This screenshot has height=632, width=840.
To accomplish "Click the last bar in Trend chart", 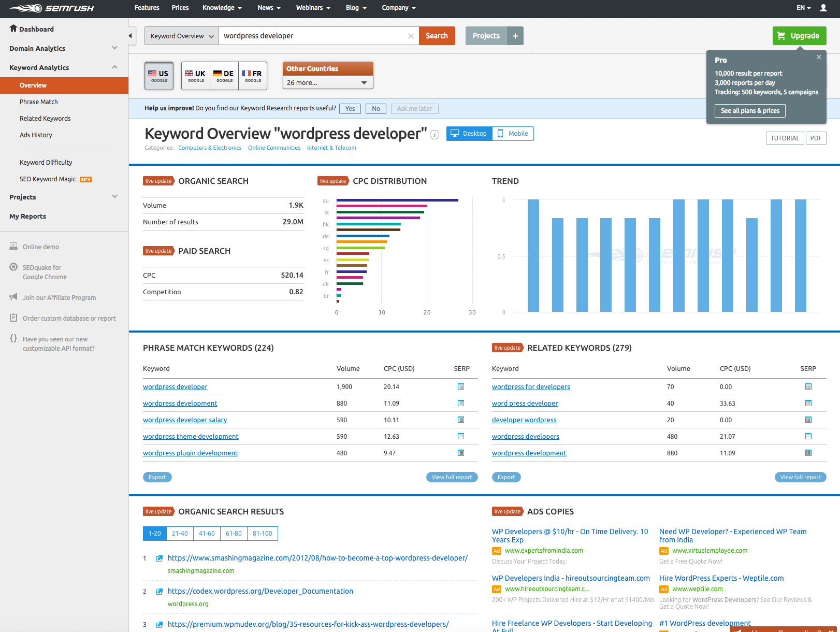I will pyautogui.click(x=800, y=255).
